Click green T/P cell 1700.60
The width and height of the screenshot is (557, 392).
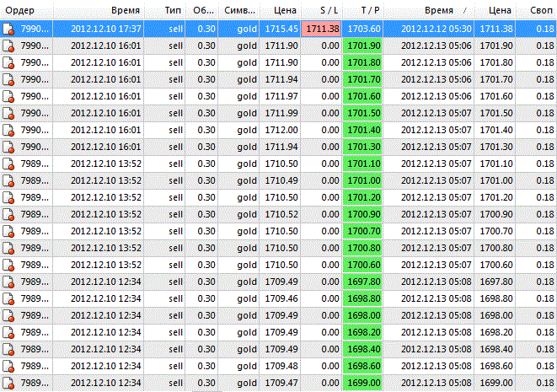[x=362, y=265]
